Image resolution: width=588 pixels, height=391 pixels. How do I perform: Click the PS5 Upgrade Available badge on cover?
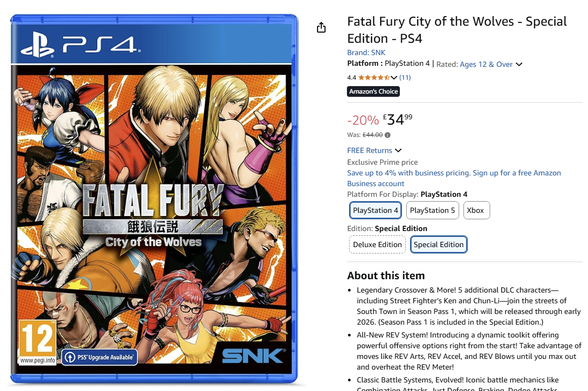click(99, 357)
